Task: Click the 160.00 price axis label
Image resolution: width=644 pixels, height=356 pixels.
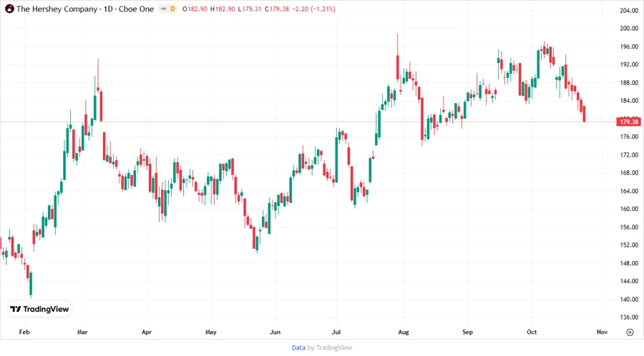Action: click(x=629, y=209)
